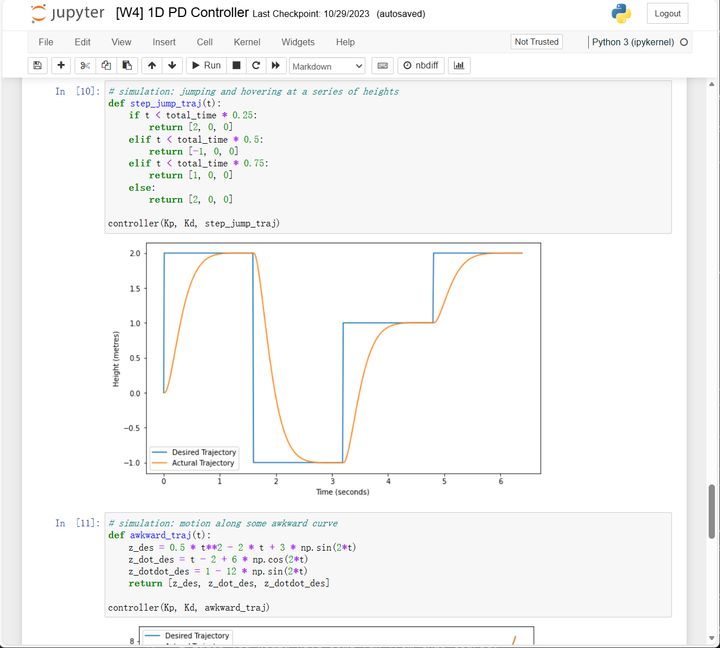
Task: Restart the kernel with the circular arrow
Action: click(x=256, y=65)
